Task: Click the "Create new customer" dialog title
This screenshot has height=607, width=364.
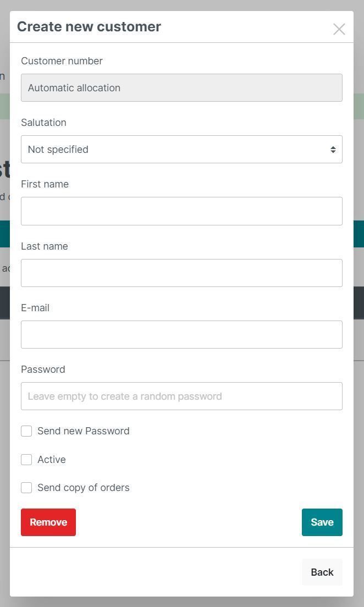Action: coord(89,27)
